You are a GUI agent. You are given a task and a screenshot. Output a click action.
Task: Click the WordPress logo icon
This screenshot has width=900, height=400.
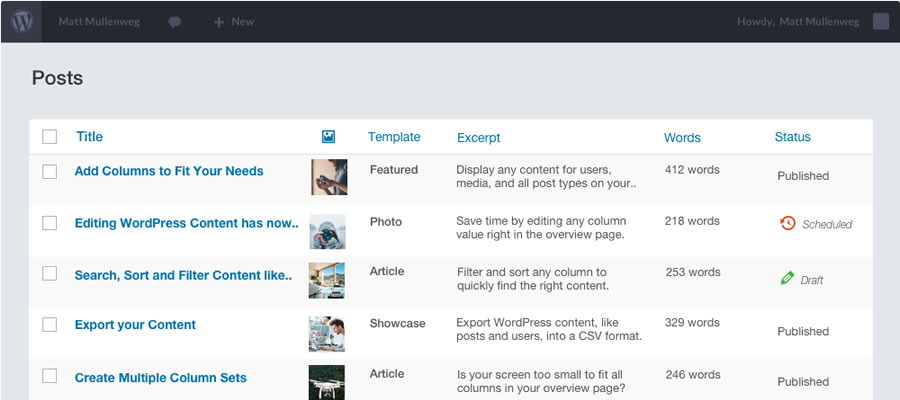click(21, 21)
